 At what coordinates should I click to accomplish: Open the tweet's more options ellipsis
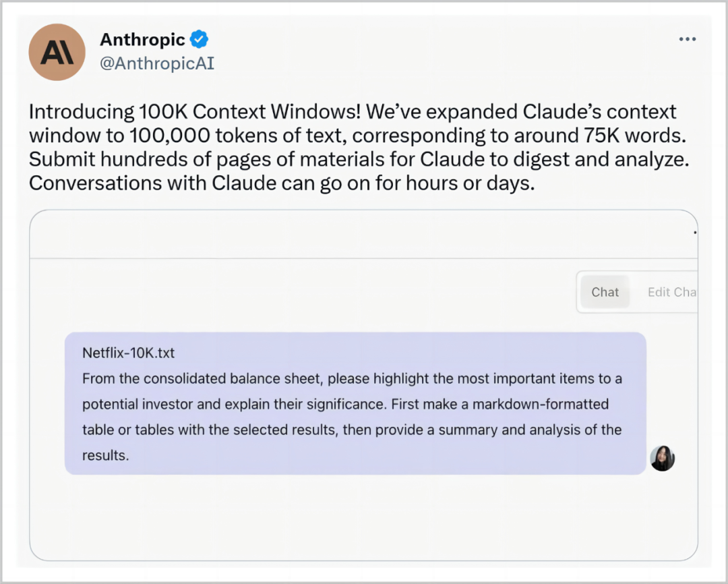point(687,40)
